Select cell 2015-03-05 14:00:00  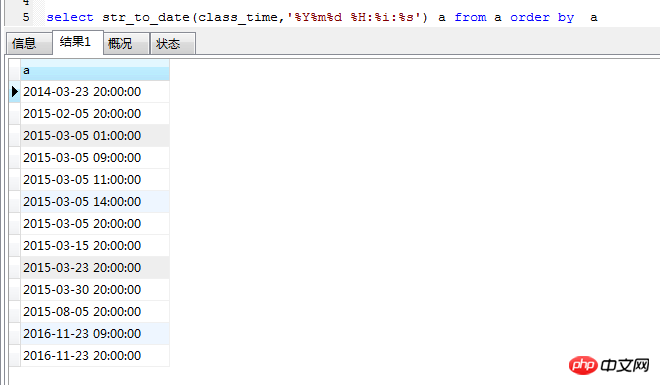click(95, 202)
